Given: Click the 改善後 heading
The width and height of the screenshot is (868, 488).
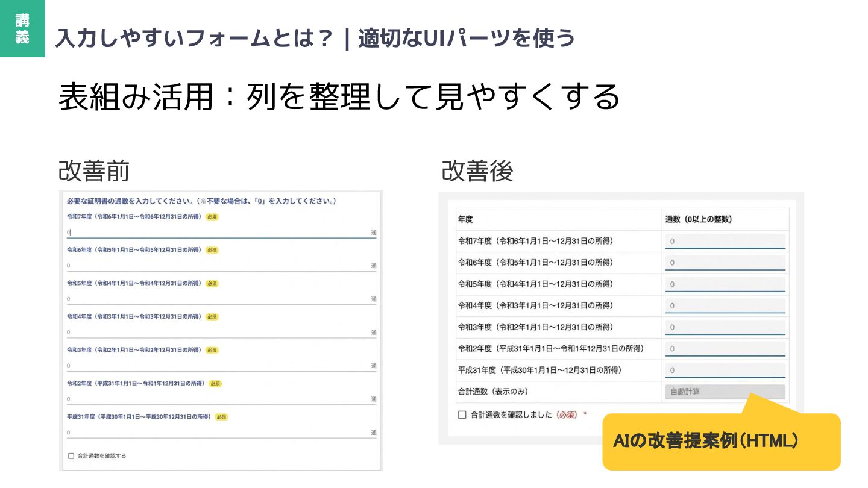Looking at the screenshot, I should pyautogui.click(x=477, y=171).
